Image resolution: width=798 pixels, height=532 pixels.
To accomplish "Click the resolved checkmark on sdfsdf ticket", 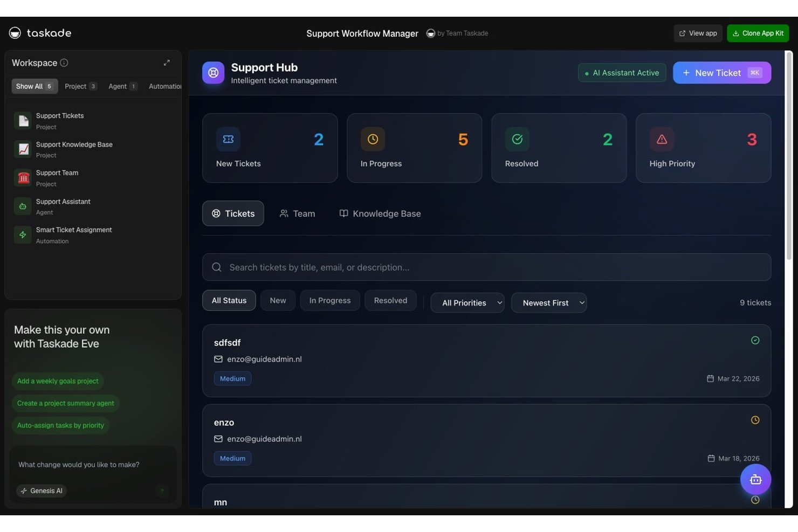I will pyautogui.click(x=755, y=340).
